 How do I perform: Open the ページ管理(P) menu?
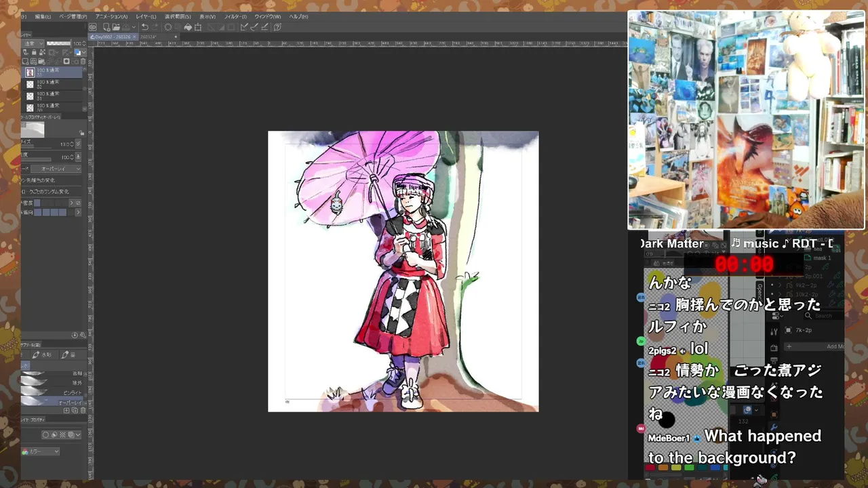73,16
